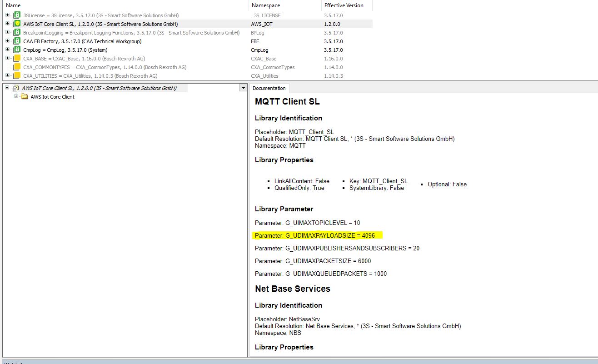Click the CXA_COMMONTYPES yellow library icon

tap(17, 67)
